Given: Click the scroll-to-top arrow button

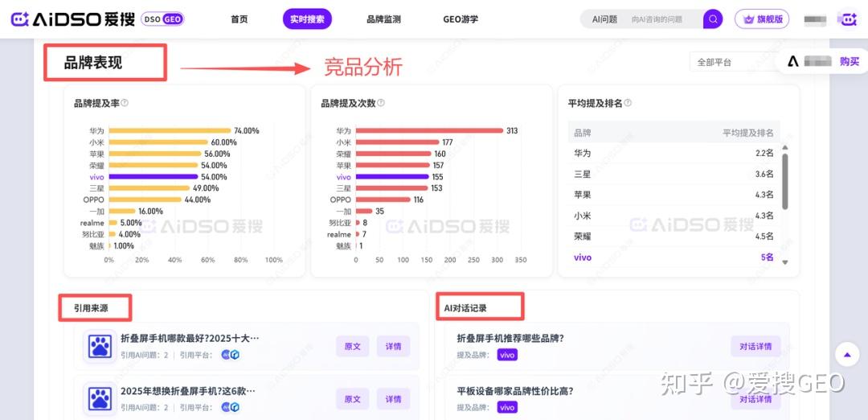Looking at the screenshot, I should coord(847,354).
